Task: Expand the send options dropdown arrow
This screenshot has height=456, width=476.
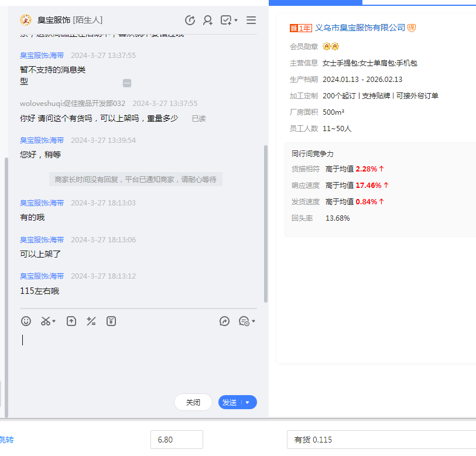Action: point(248,403)
